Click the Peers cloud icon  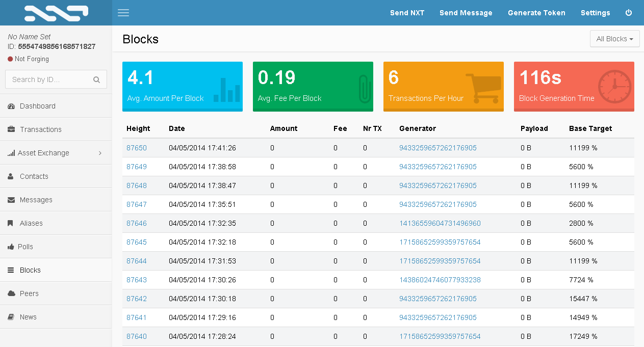11,293
